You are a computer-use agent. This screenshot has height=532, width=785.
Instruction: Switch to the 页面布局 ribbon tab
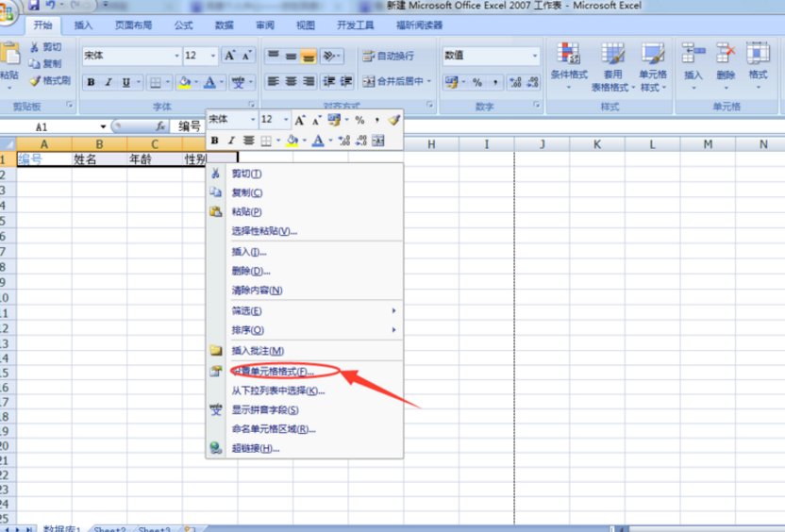[133, 25]
